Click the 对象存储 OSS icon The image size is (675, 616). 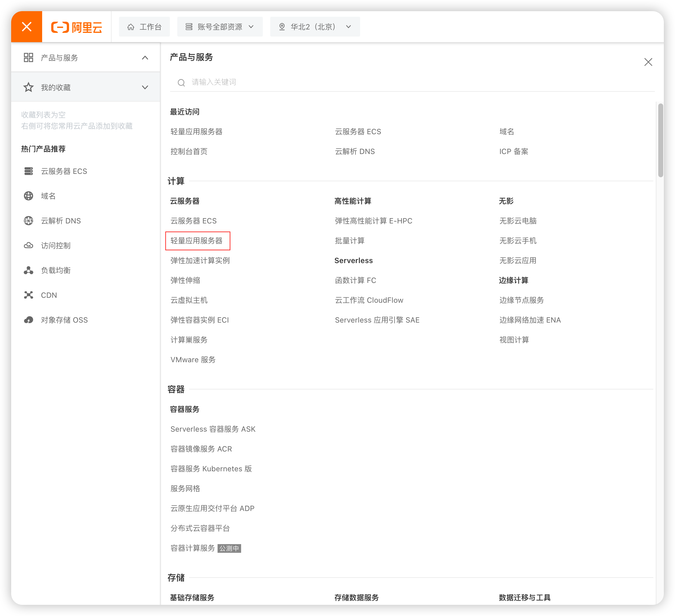tap(29, 320)
